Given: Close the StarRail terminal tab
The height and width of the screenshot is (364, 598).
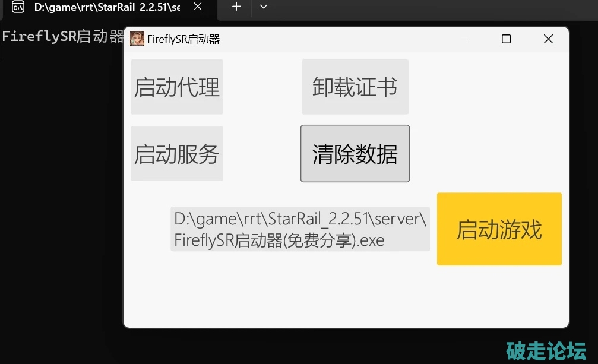Looking at the screenshot, I should click(x=198, y=7).
